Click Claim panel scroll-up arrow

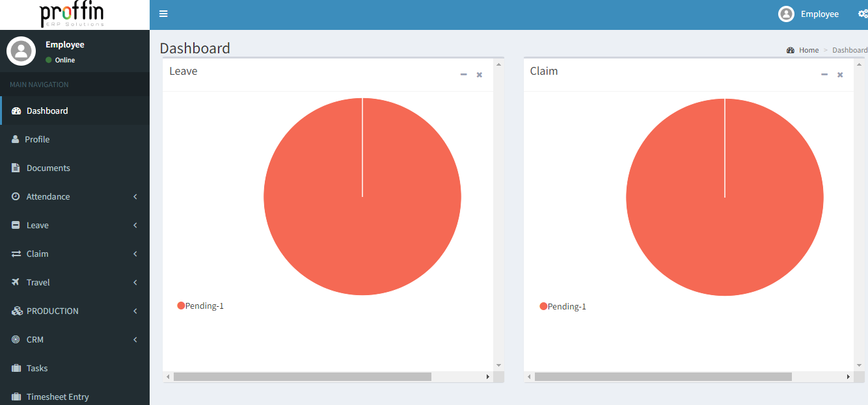click(x=859, y=64)
